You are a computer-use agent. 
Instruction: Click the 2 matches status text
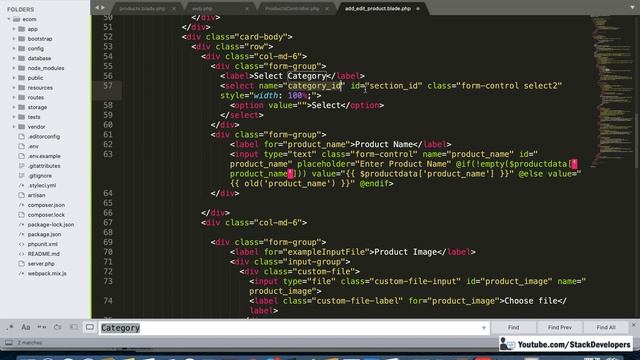click(x=29, y=343)
